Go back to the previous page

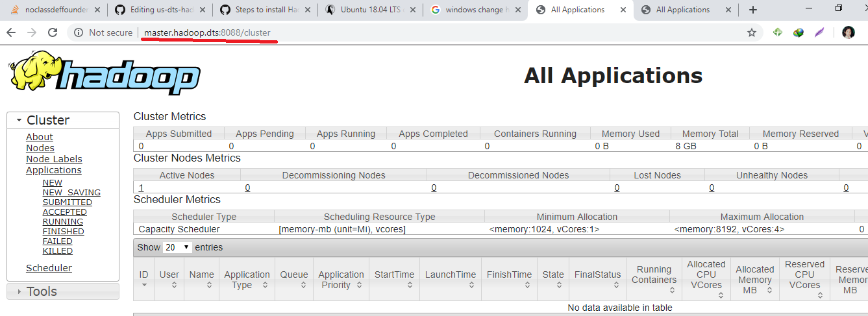[x=11, y=32]
